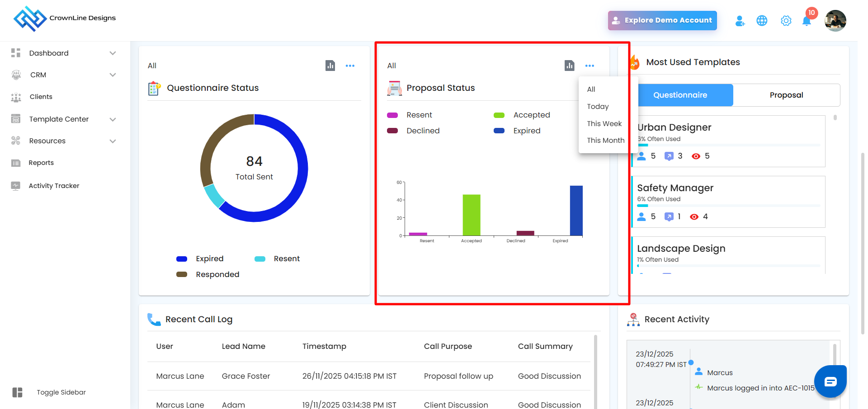Toggle Declined legend in Proposal Status
The width and height of the screenshot is (868, 409).
click(x=413, y=131)
